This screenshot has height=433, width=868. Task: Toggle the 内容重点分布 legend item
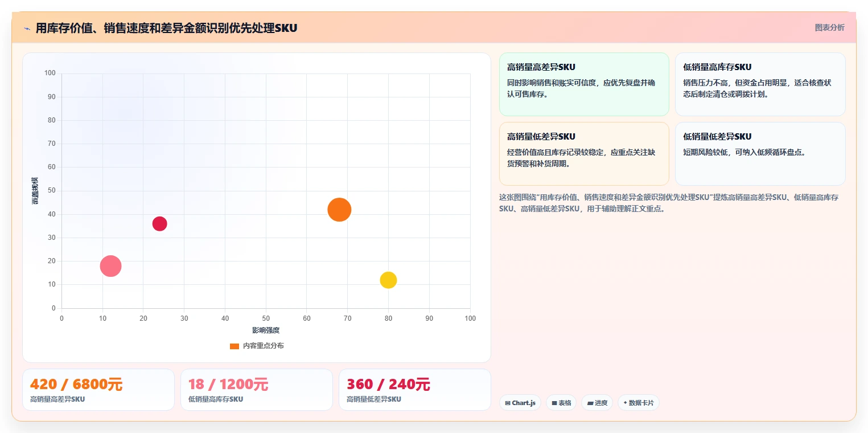pyautogui.click(x=257, y=346)
